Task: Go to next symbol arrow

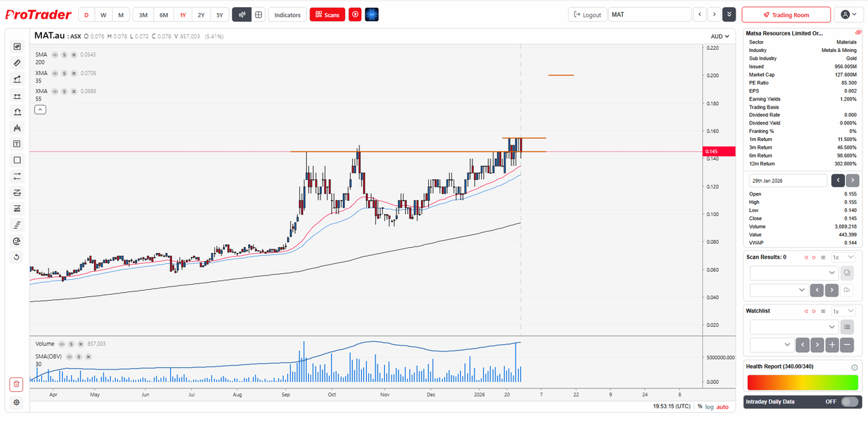Action: [x=714, y=14]
